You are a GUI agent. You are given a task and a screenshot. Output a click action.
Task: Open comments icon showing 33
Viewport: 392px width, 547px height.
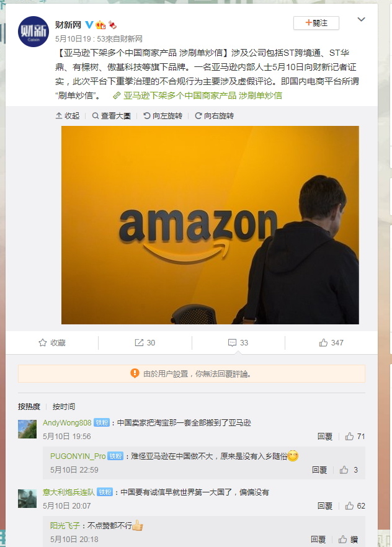pos(238,342)
